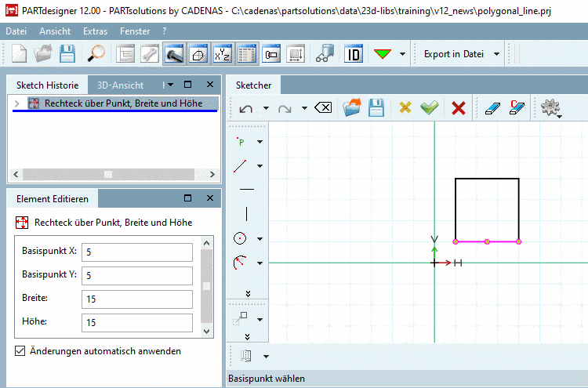
Task: Open the Datei menu
Action: (x=16, y=31)
